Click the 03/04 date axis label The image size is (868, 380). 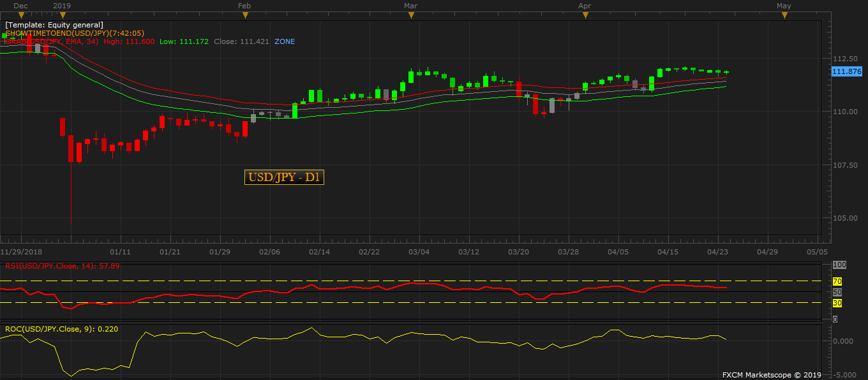click(x=419, y=252)
